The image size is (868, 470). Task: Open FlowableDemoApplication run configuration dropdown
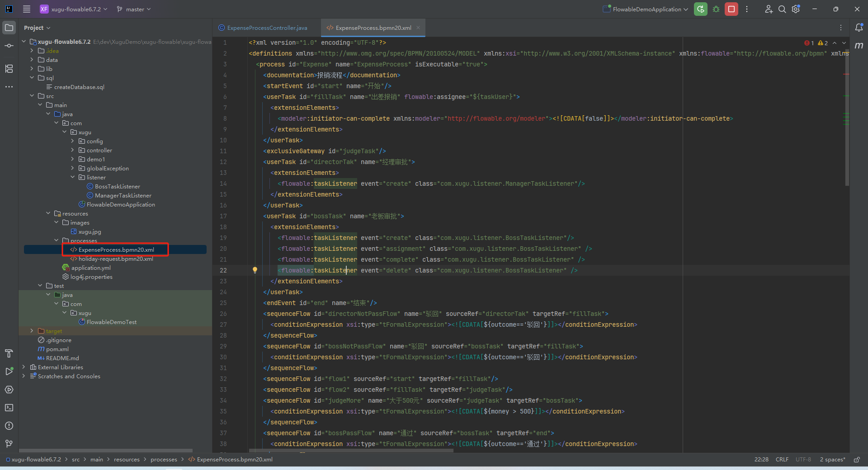tap(646, 9)
